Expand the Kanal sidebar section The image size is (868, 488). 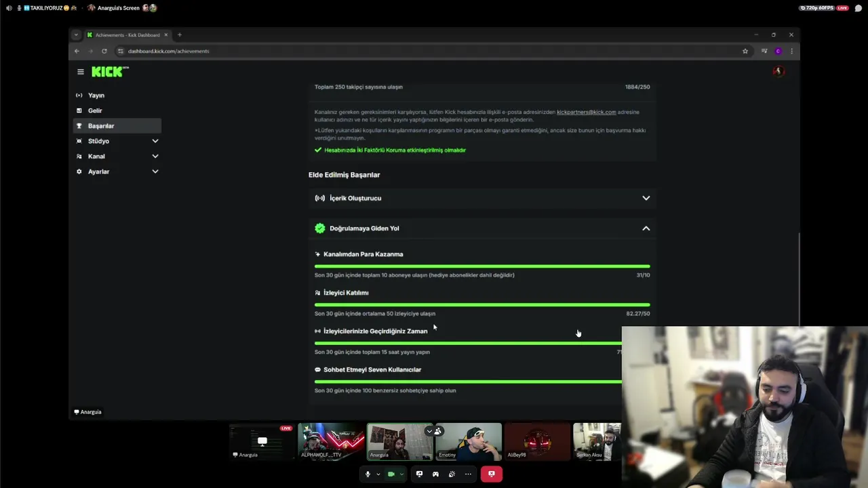[x=117, y=157]
